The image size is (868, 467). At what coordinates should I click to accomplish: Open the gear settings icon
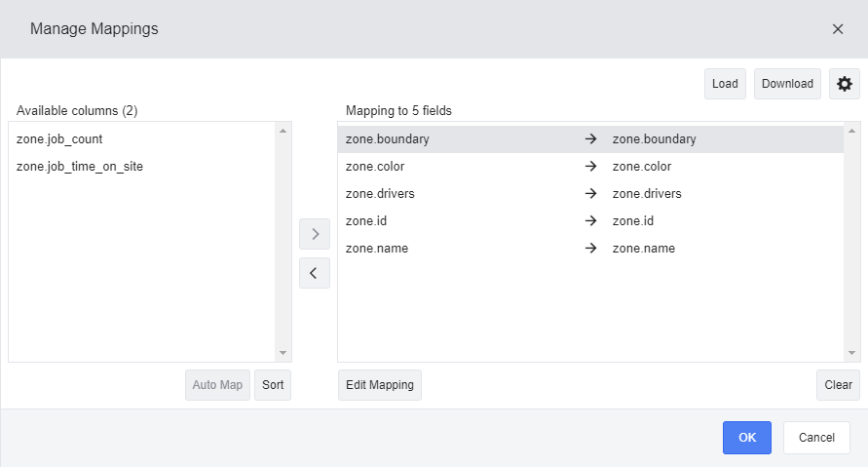pyautogui.click(x=845, y=84)
